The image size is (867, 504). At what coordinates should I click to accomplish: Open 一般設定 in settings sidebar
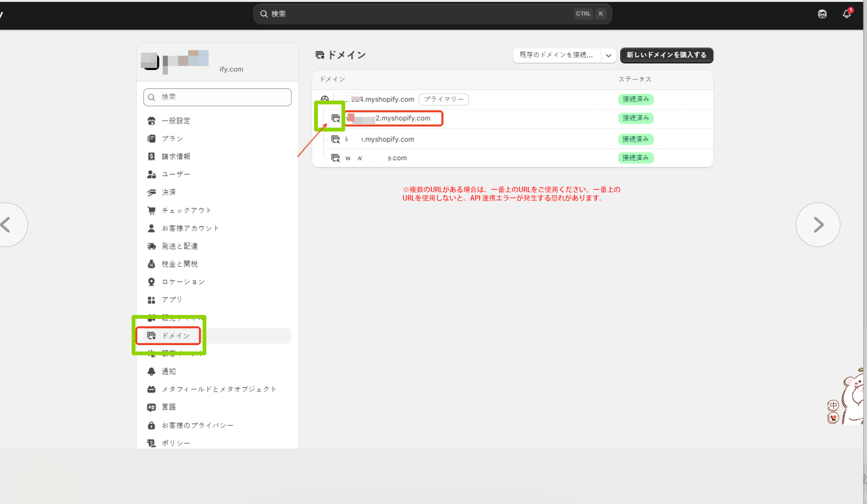175,121
